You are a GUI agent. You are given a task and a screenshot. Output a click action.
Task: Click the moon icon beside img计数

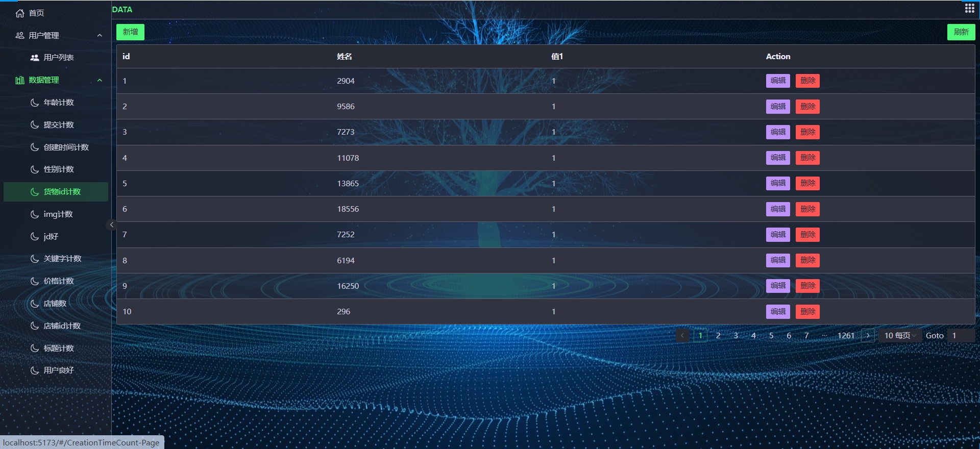[35, 214]
